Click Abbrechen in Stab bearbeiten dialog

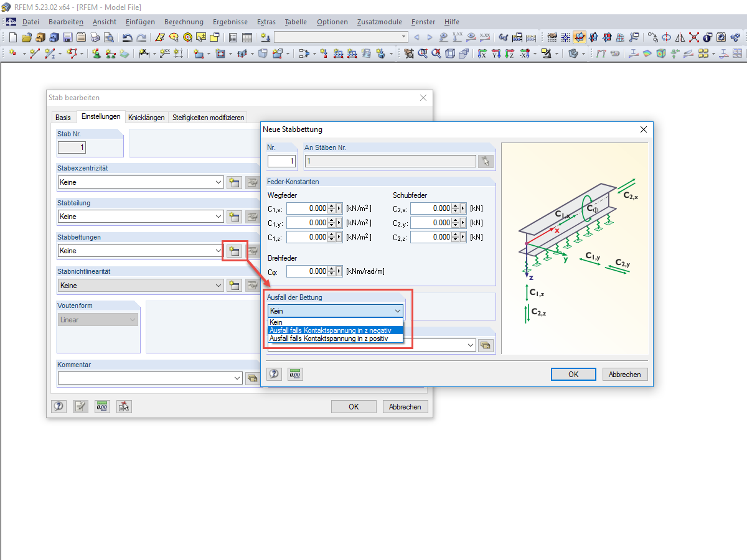click(x=405, y=407)
